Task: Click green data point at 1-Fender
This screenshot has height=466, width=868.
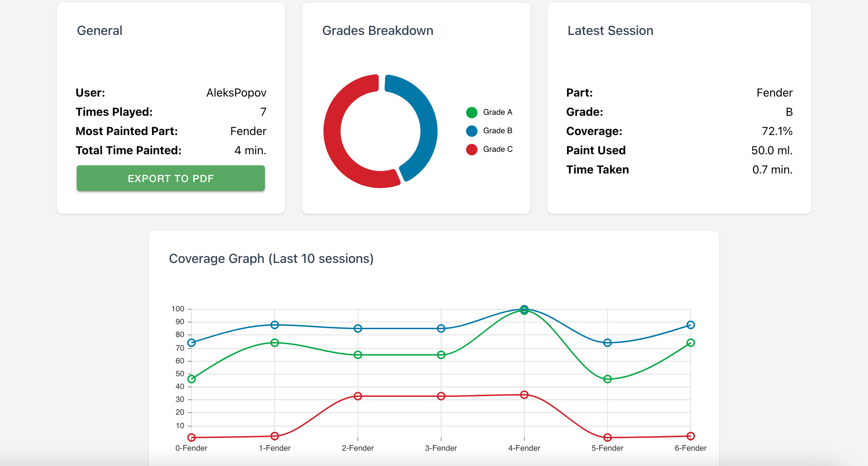Action: click(275, 343)
